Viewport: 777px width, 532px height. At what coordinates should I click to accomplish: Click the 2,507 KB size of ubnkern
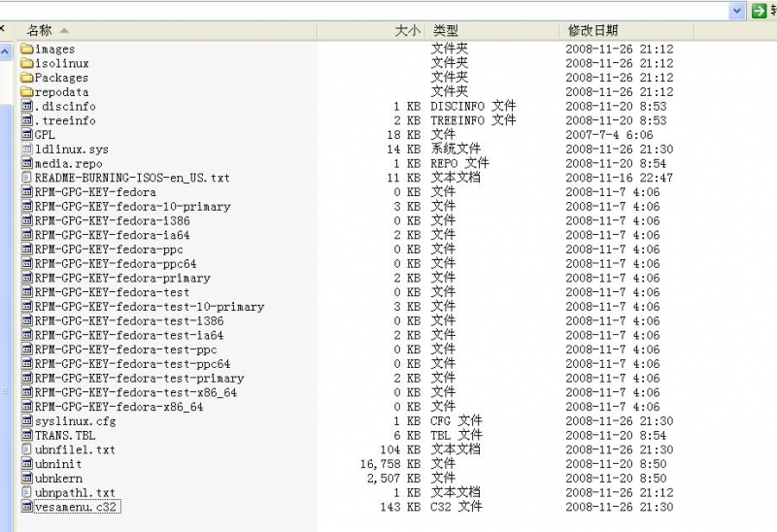coord(394,479)
